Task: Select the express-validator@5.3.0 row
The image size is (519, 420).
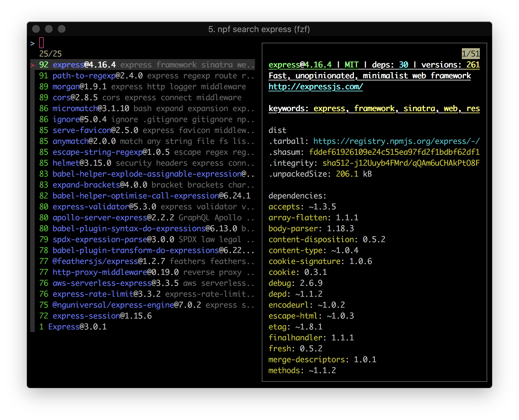Action: point(143,206)
